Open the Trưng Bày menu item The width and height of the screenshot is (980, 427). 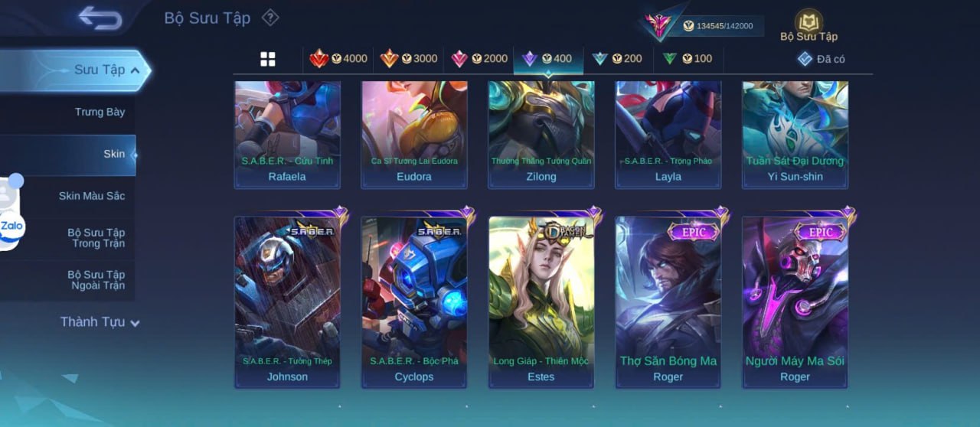(x=100, y=112)
